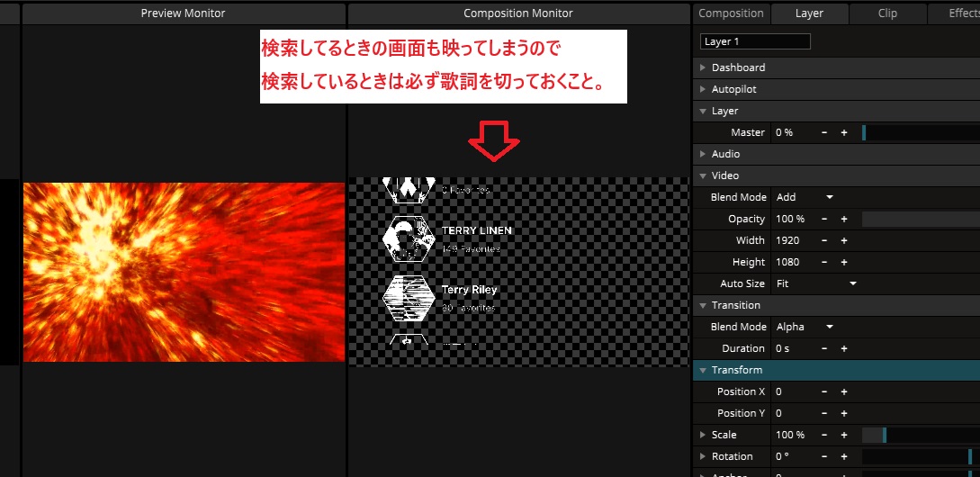Click the Terry Riley hexagon avatar
Screen dimensions: 980x477
(409, 298)
